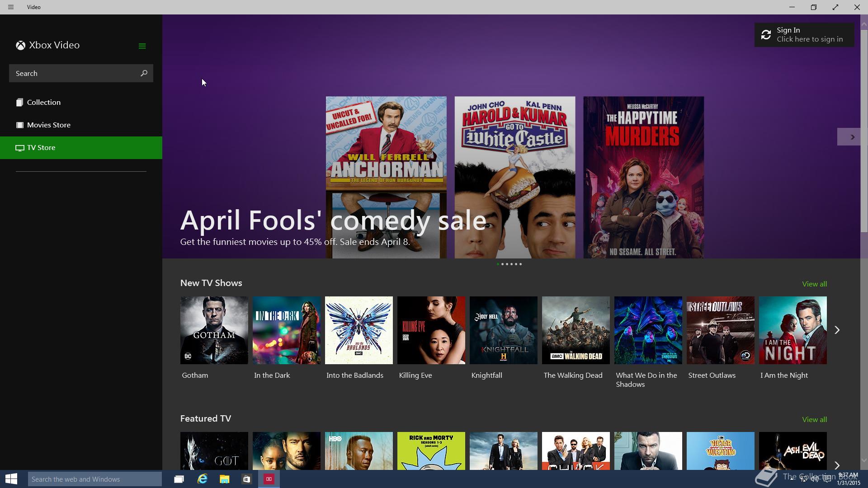Viewport: 868px width, 488px height.
Task: Collapse the Xbox Video navigation pane
Action: tap(142, 46)
